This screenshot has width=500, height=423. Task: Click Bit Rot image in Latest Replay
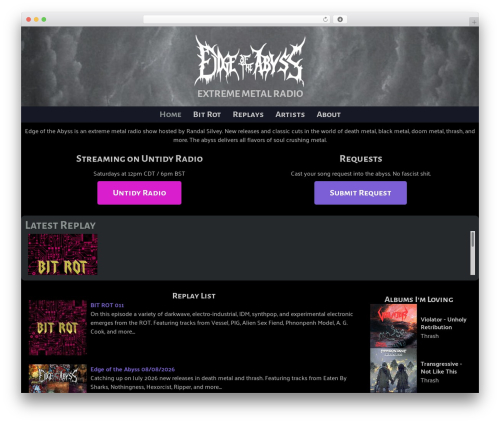point(63,254)
